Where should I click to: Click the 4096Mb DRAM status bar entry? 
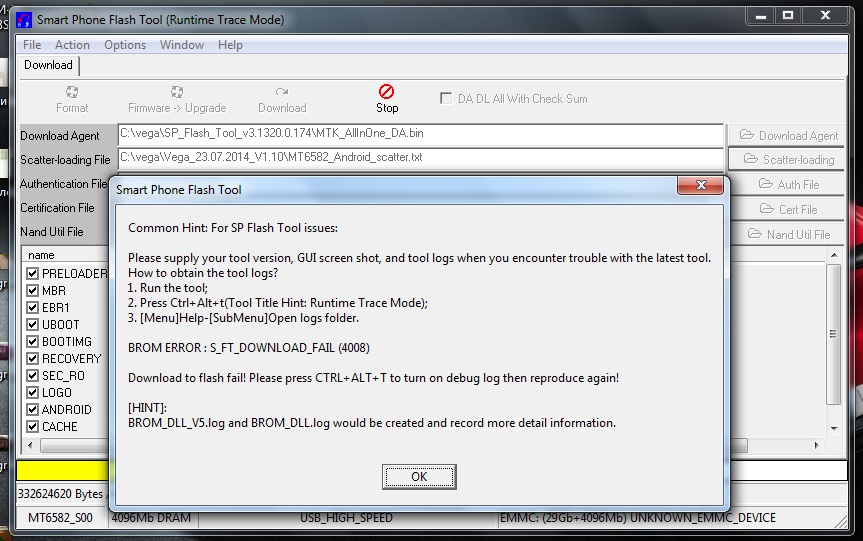click(x=151, y=518)
